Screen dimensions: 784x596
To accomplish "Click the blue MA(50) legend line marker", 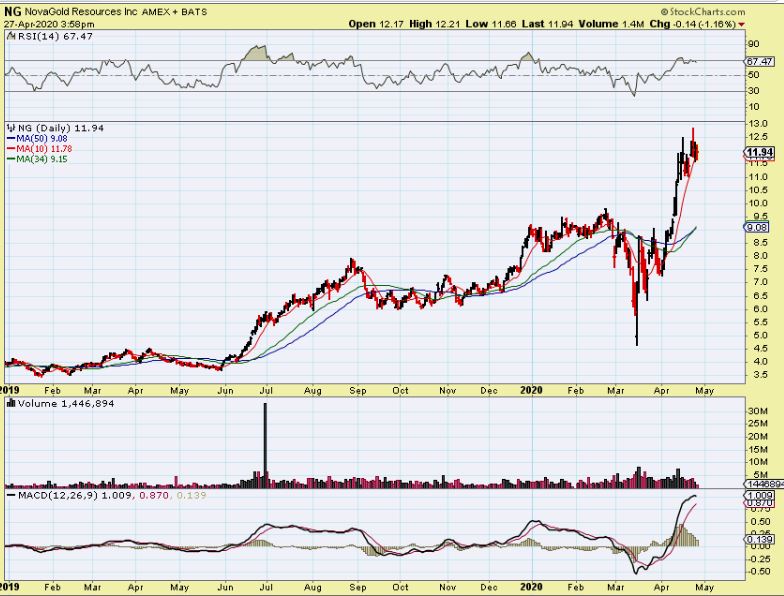I will [x=11, y=138].
